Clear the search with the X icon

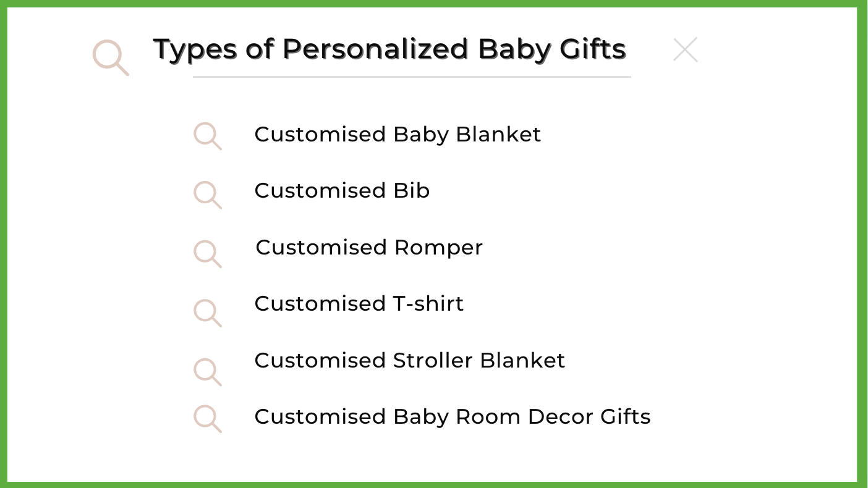pos(686,50)
